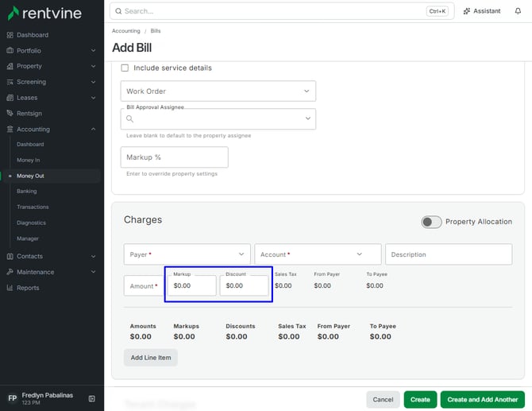Click the Create button
The width and height of the screenshot is (532, 411).
(x=420, y=399)
